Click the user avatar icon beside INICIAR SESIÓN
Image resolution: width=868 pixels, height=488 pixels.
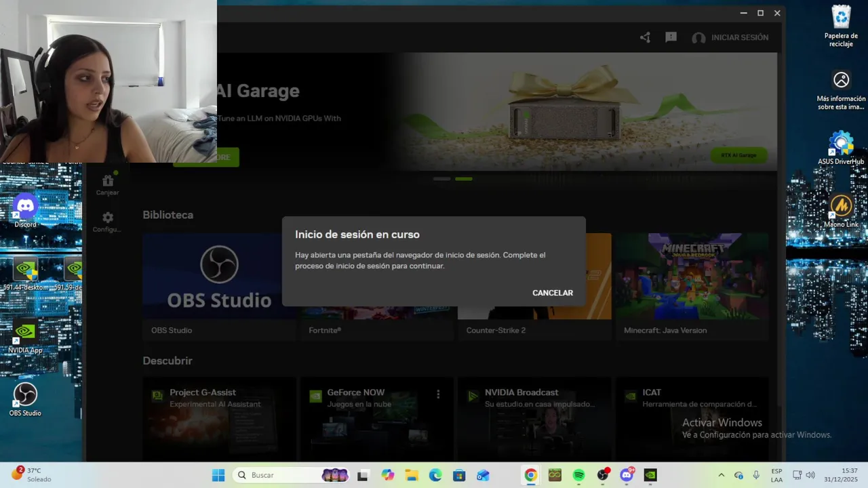pos(698,38)
